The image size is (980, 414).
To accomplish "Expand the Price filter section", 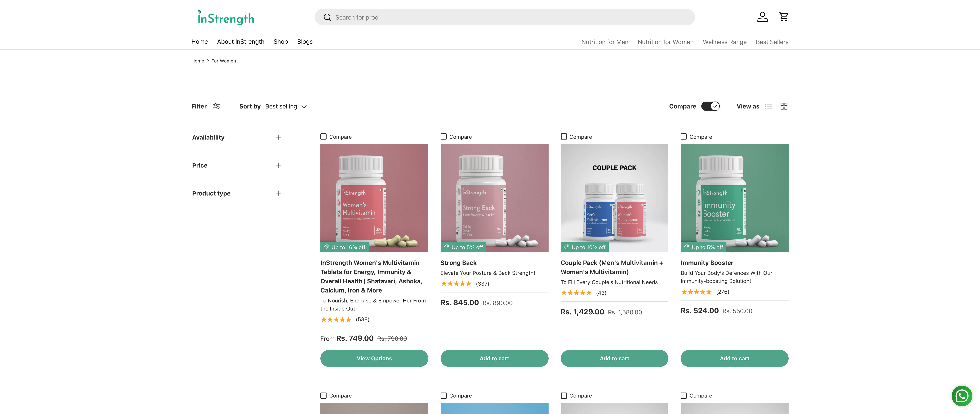I will 278,165.
